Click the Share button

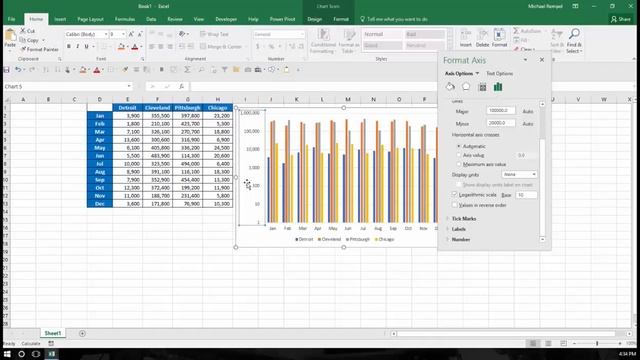pos(620,19)
